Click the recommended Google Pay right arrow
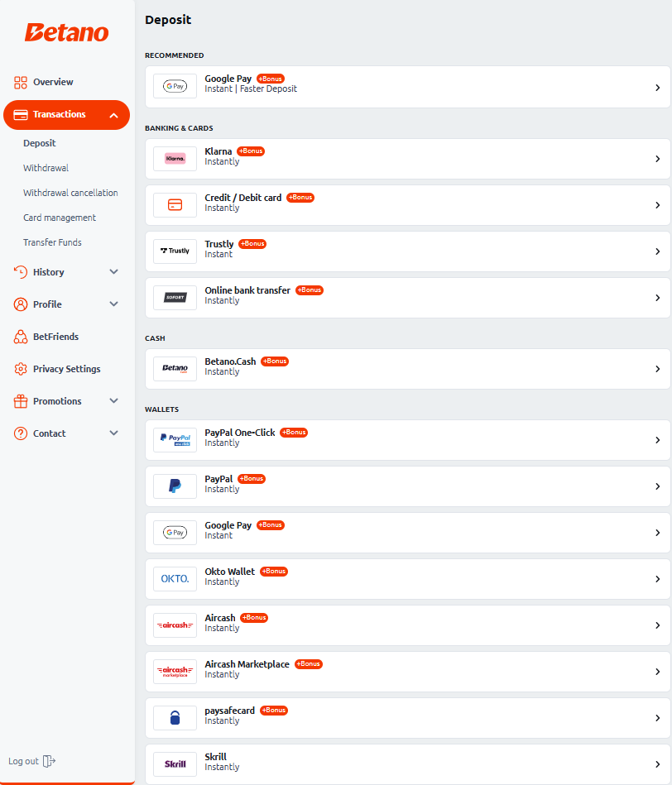This screenshot has width=672, height=785. click(x=657, y=88)
